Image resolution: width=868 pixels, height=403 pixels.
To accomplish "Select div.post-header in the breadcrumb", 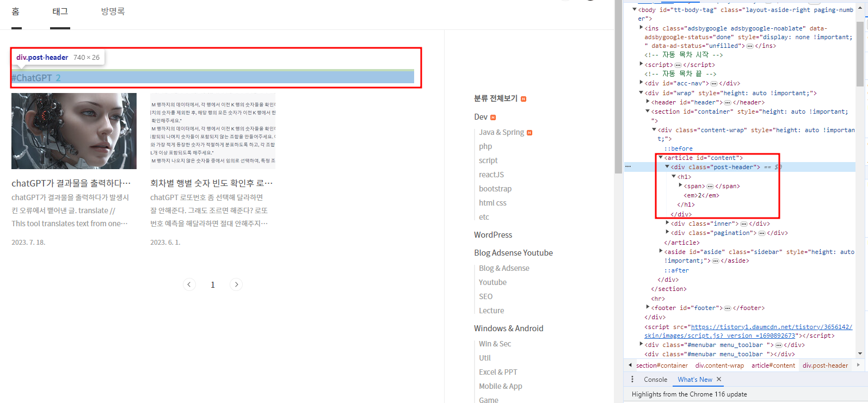I will [x=825, y=365].
